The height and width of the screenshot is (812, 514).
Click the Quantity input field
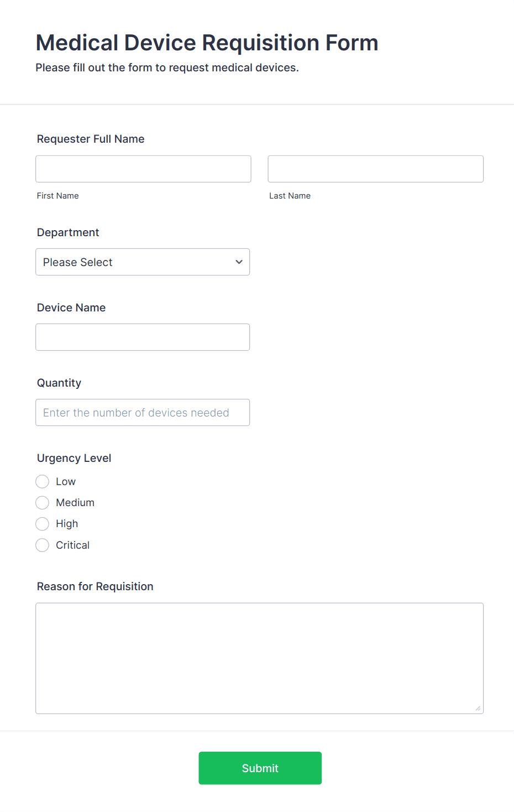143,412
